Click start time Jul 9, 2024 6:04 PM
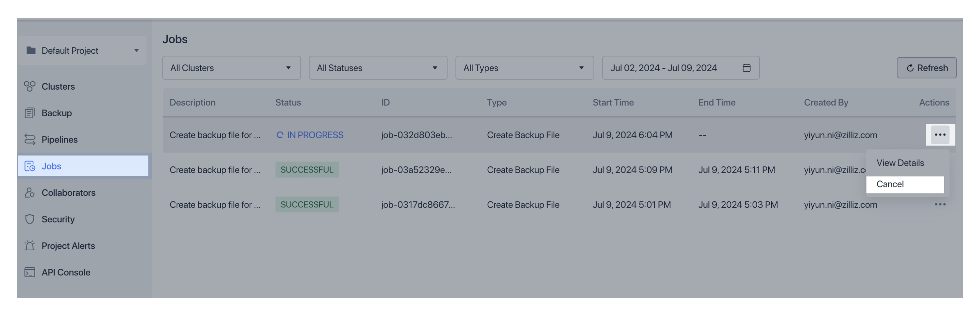Image resolution: width=980 pixels, height=316 pixels. click(x=632, y=135)
